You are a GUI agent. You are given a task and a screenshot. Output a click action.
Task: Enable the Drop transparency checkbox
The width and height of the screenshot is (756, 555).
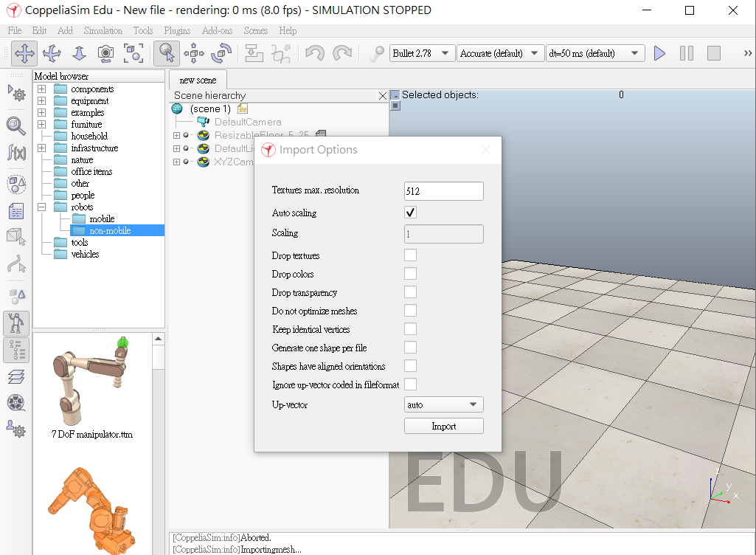[410, 292]
